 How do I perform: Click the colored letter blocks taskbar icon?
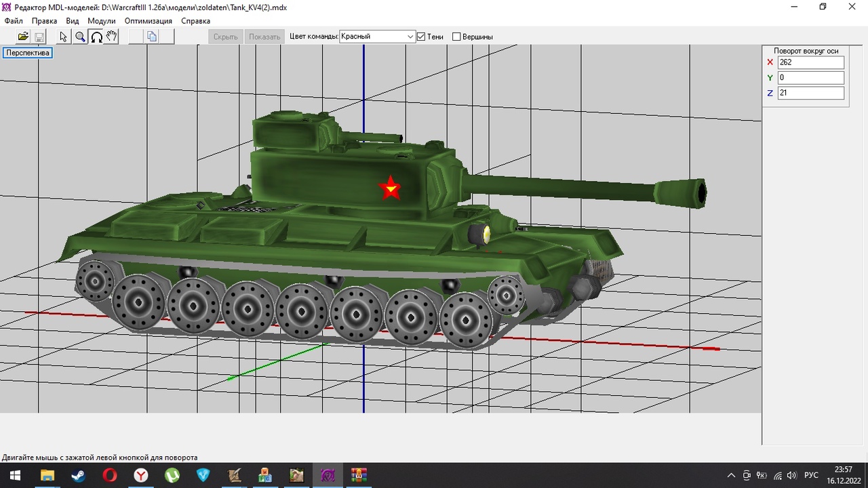[265, 475]
